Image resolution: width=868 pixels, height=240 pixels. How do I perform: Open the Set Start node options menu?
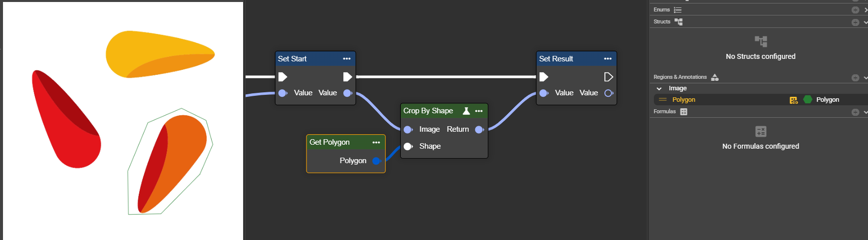coord(346,59)
